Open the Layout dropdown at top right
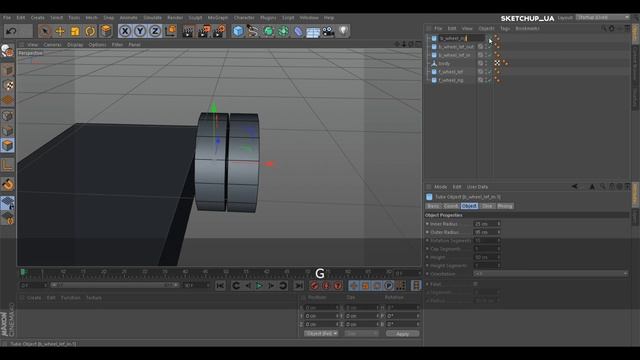The width and height of the screenshot is (640, 360). (x=603, y=18)
